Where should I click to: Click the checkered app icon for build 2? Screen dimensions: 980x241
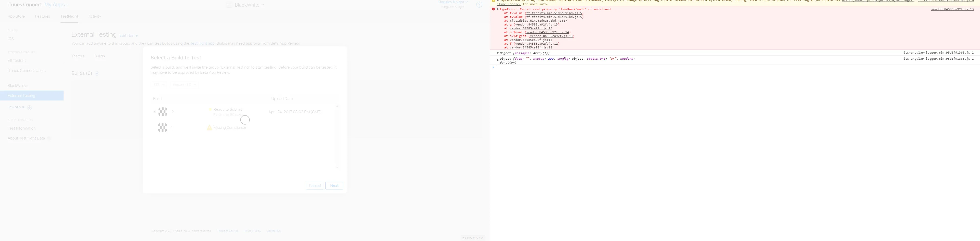click(163, 112)
